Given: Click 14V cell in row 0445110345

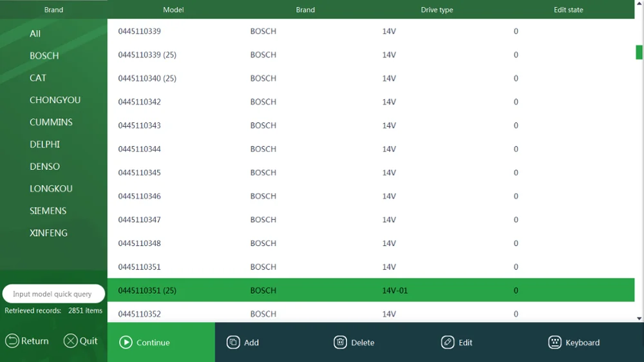Looking at the screenshot, I should pos(389,173).
